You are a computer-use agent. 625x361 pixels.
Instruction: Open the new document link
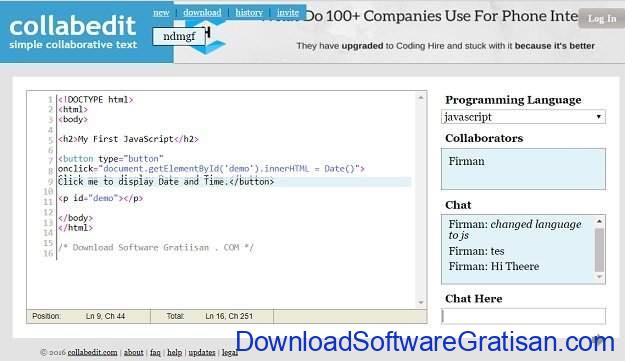click(x=161, y=12)
